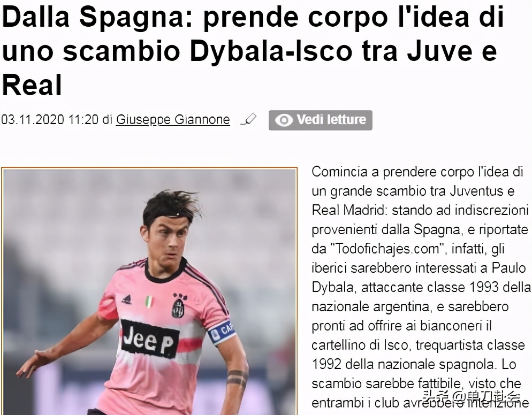Click the Real Madrid mention in article
532x415 pixels.
[348, 210]
